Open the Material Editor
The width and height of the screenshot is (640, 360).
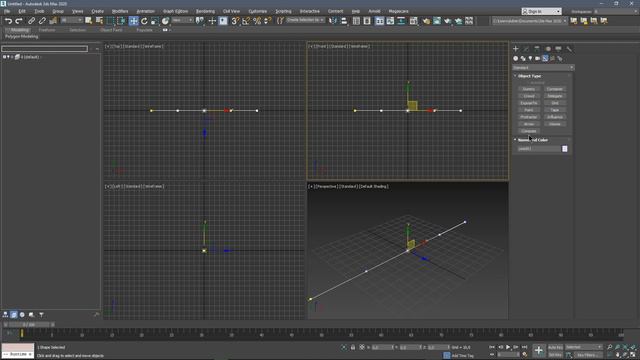coord(413,20)
